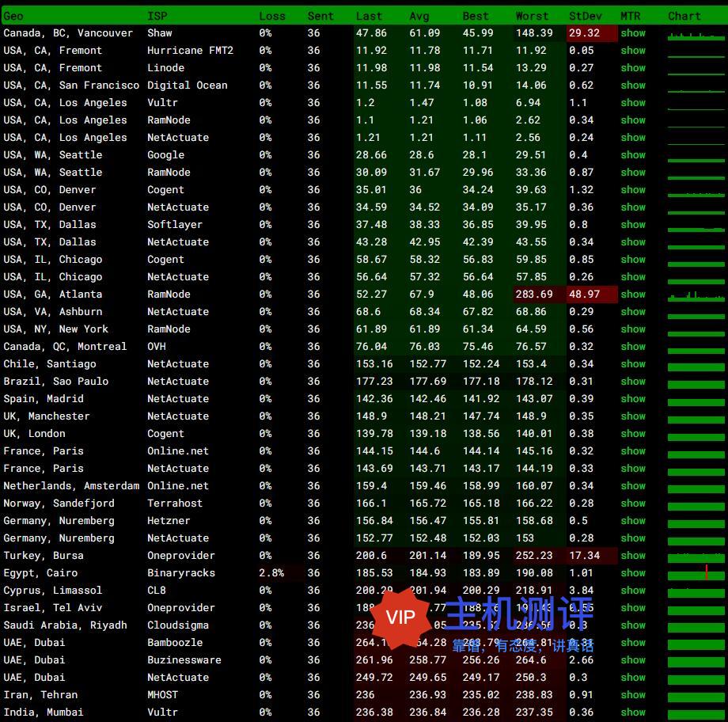Screen dimensions: 728x722
Task: Select the chart with red spike for Egypt Cairo
Action: 696,573
